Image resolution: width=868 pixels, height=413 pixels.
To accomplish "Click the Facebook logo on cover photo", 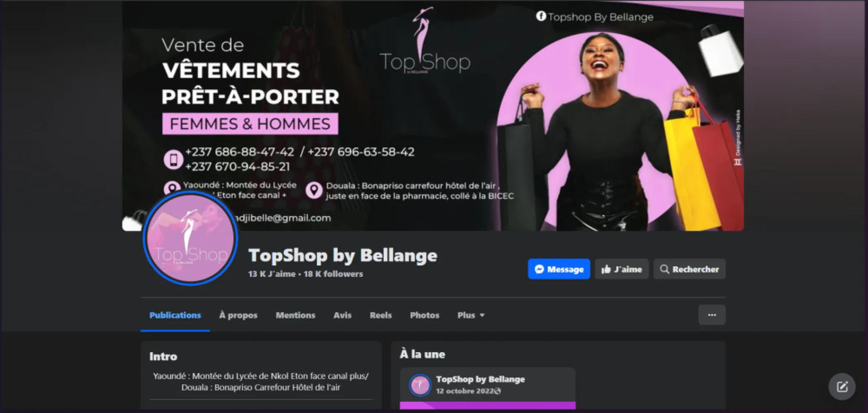I will coord(541,16).
